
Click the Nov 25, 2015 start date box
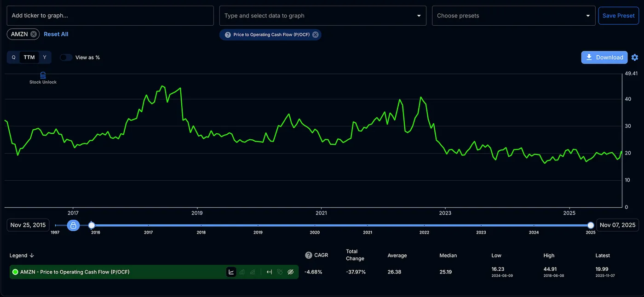click(28, 225)
